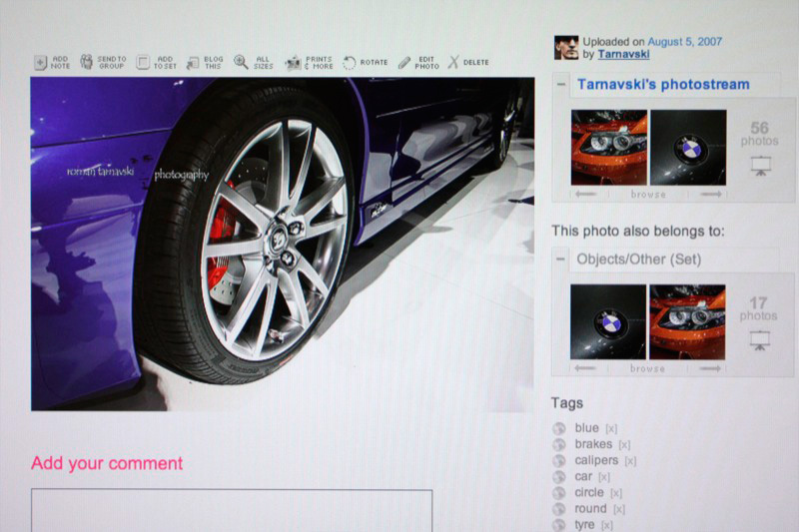Open set slideshow icon beside 17 photos

click(760, 340)
